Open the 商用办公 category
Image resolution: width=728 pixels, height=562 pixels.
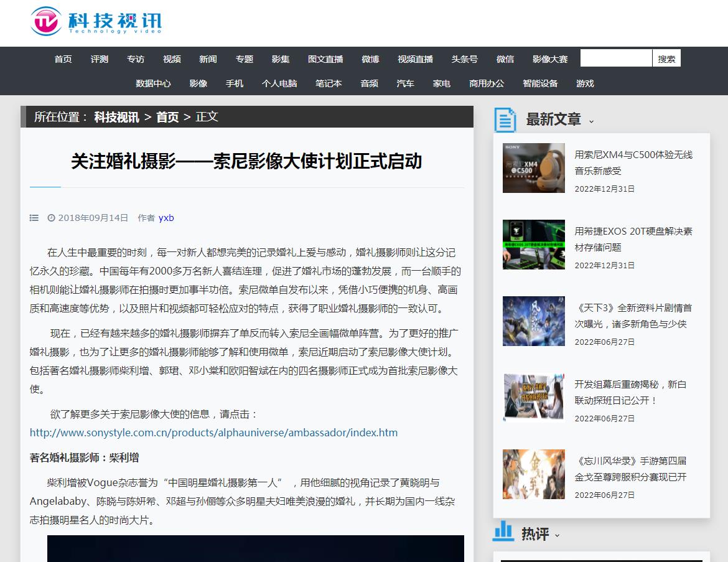click(487, 83)
